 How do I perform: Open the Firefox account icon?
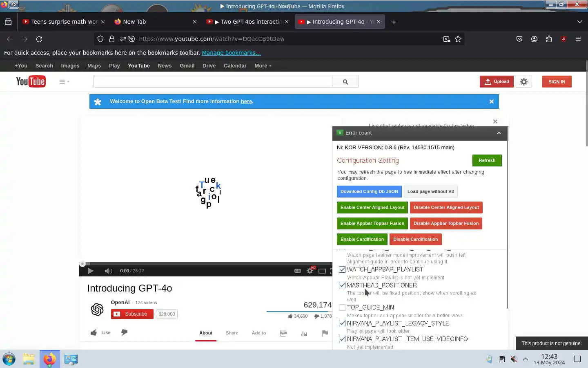tap(534, 39)
